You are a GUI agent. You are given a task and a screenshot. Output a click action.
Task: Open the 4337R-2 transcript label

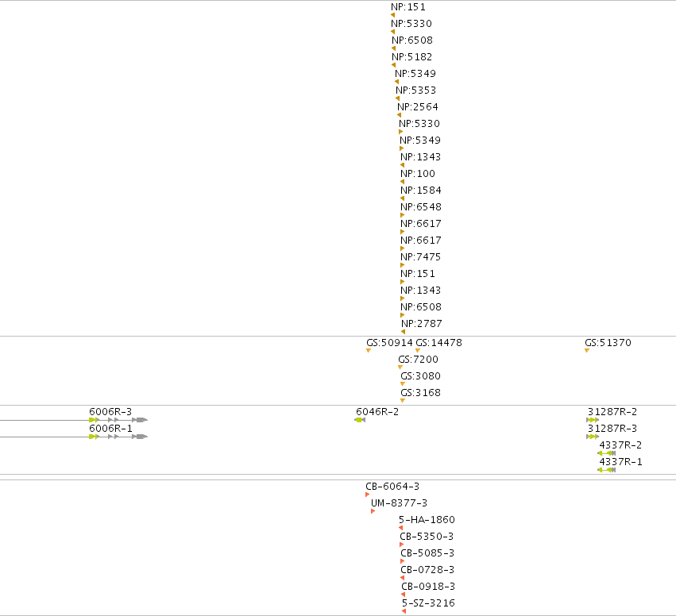tap(620, 445)
